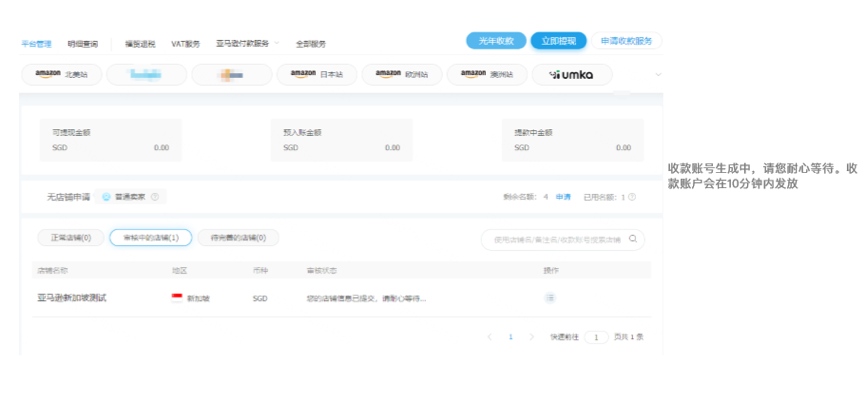Viewport: 864px width, 400px height.
Task: Switch to the 明细查询 tab
Action: tap(83, 44)
